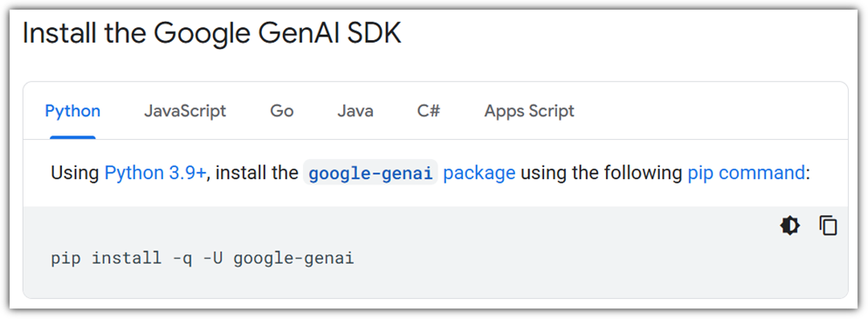Select the Python tab
The width and height of the screenshot is (868, 319).
[x=72, y=111]
